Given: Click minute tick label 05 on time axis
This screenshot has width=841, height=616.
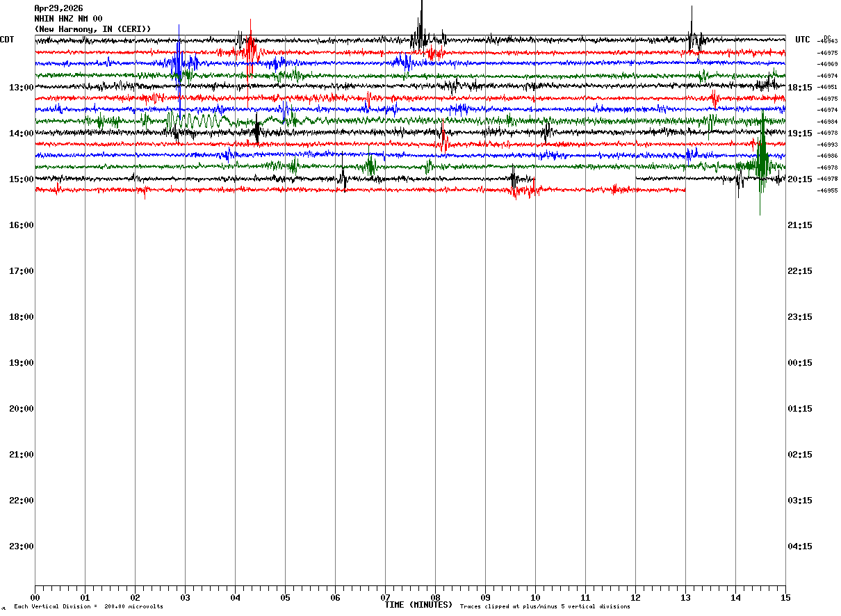Looking at the screenshot, I should tap(285, 597).
